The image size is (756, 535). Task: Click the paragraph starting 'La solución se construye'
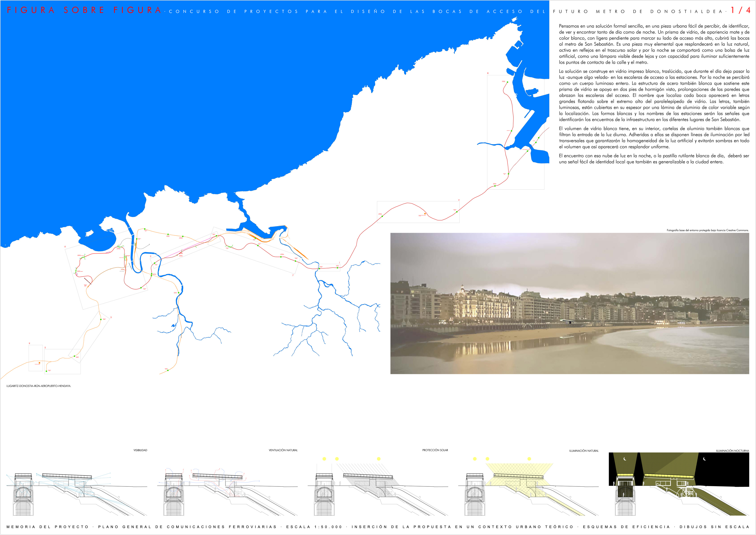coord(654,95)
